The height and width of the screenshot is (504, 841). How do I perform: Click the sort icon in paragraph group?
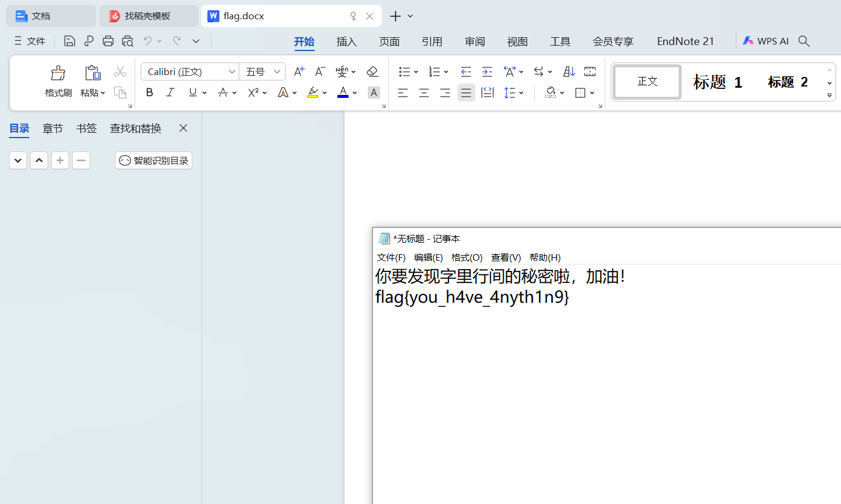[x=569, y=72]
